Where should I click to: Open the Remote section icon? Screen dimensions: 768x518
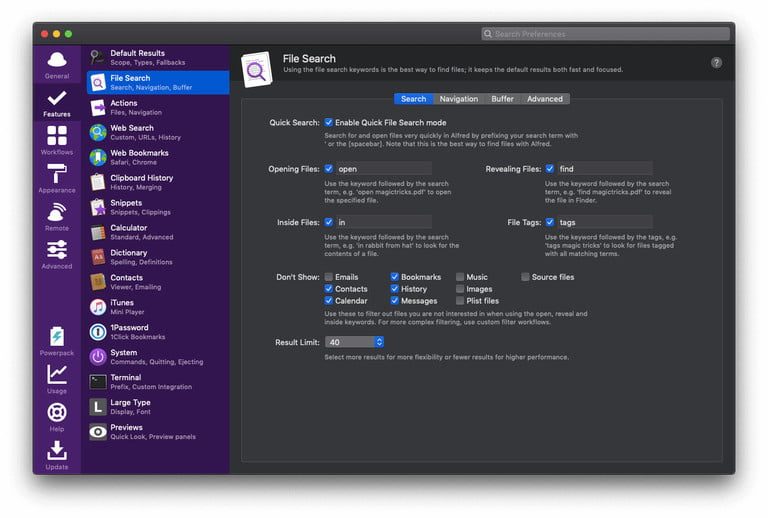click(57, 213)
